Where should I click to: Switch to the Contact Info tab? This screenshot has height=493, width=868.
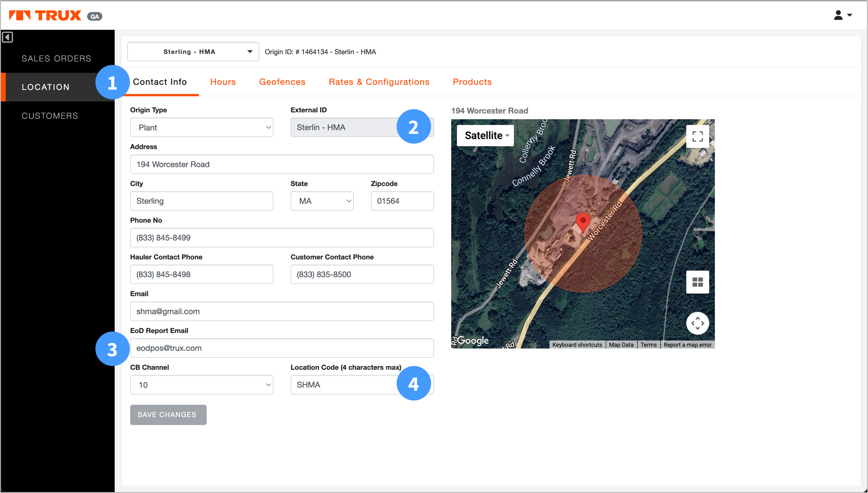160,82
